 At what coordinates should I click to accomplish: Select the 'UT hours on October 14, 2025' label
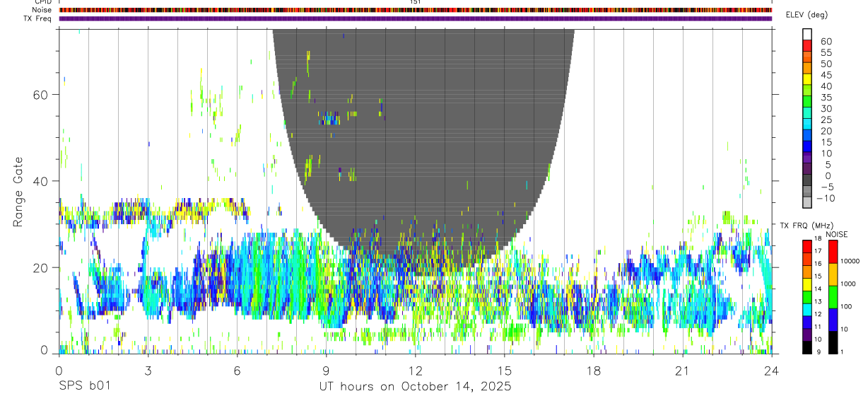tap(415, 386)
